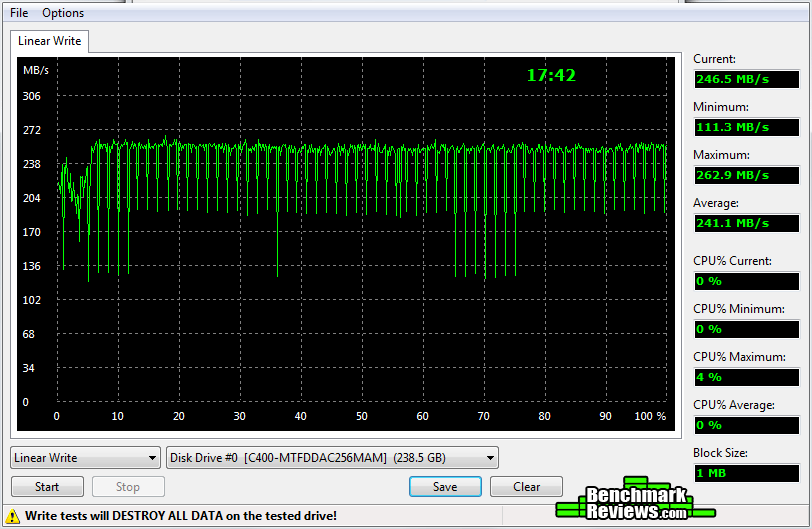This screenshot has height=529, width=812.
Task: Expand the Linear Write test type dropdown
Action: point(85,458)
